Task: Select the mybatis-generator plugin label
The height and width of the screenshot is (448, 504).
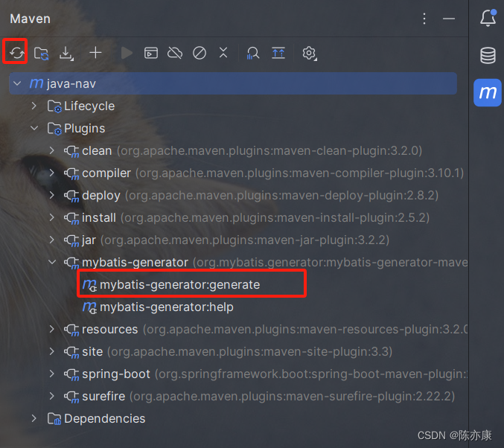Action: click(x=135, y=263)
